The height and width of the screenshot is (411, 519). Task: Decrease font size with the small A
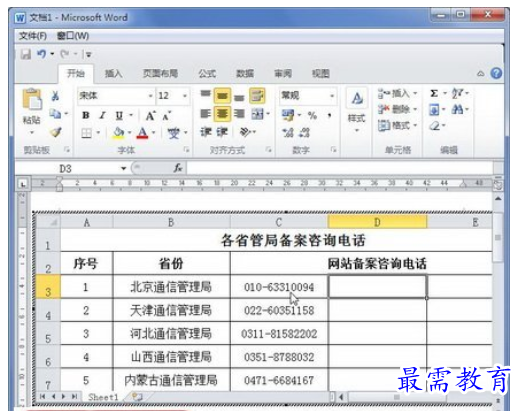pos(167,115)
